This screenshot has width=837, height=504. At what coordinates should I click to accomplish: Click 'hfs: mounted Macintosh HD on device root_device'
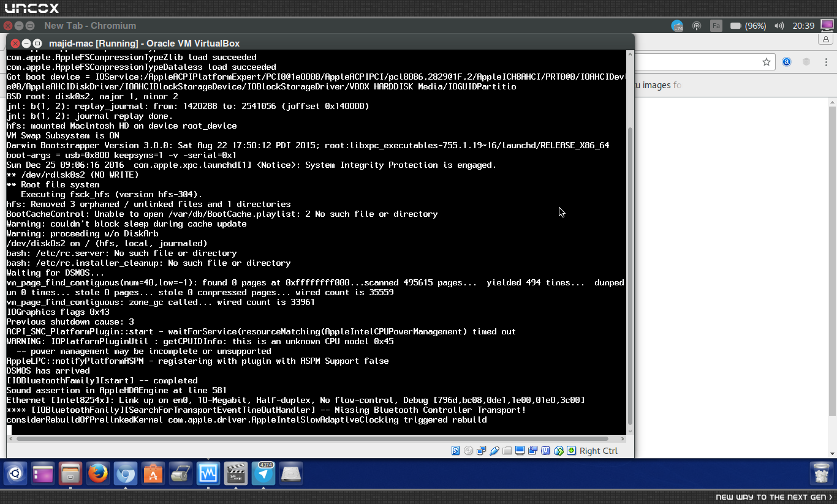(121, 126)
